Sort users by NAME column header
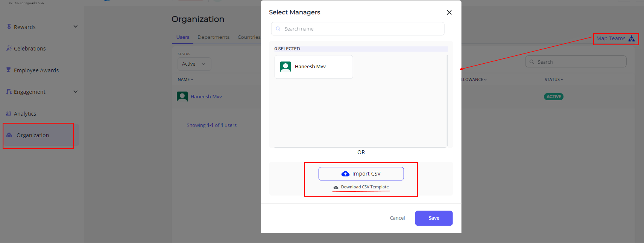 (x=185, y=79)
